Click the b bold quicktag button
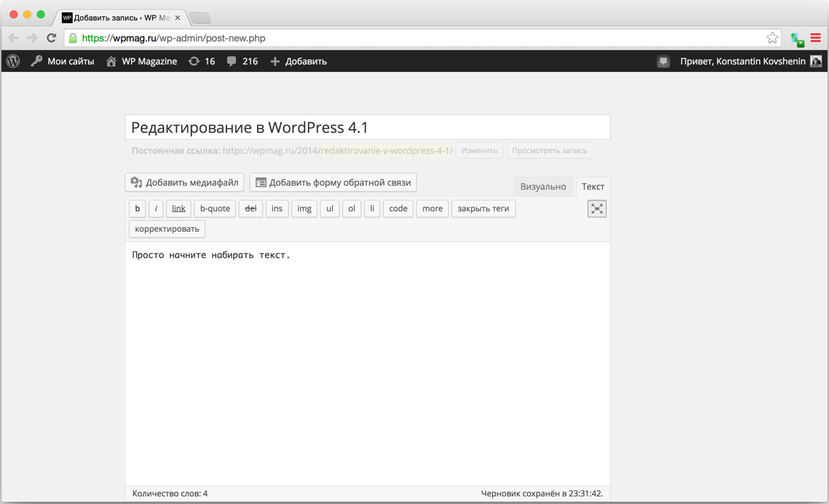This screenshot has width=829, height=504. (x=138, y=209)
